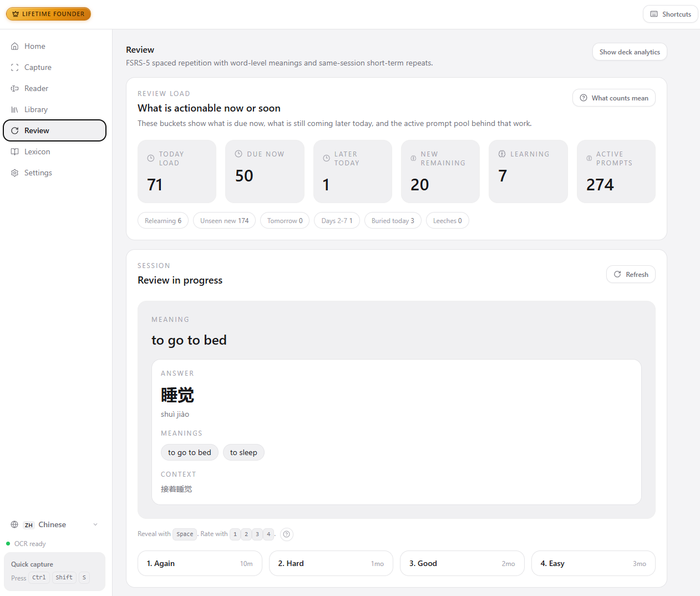Click the OCR ready status text
The image size is (700, 596).
click(30, 544)
